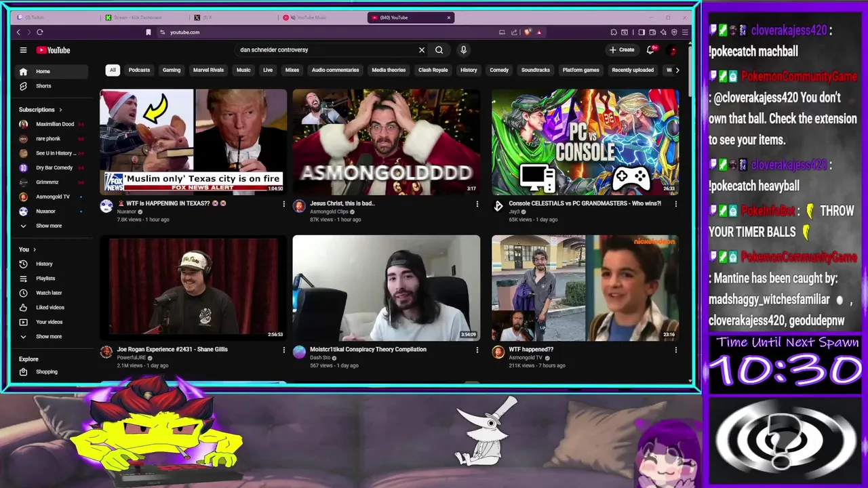Select the Audio commentaries chip

pyautogui.click(x=335, y=70)
